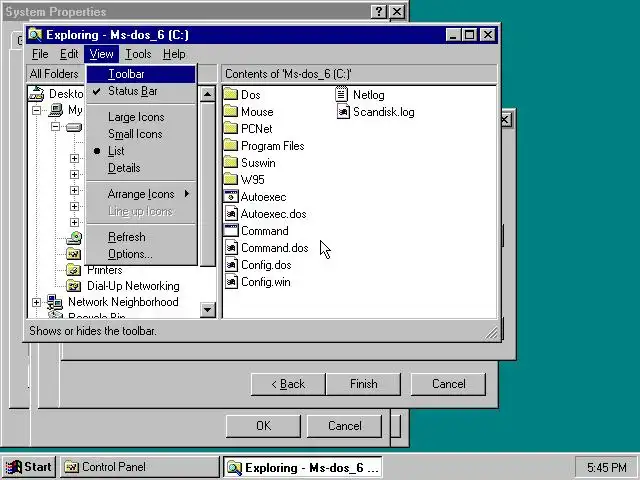Click Cancel in System Properties window

coord(344,426)
